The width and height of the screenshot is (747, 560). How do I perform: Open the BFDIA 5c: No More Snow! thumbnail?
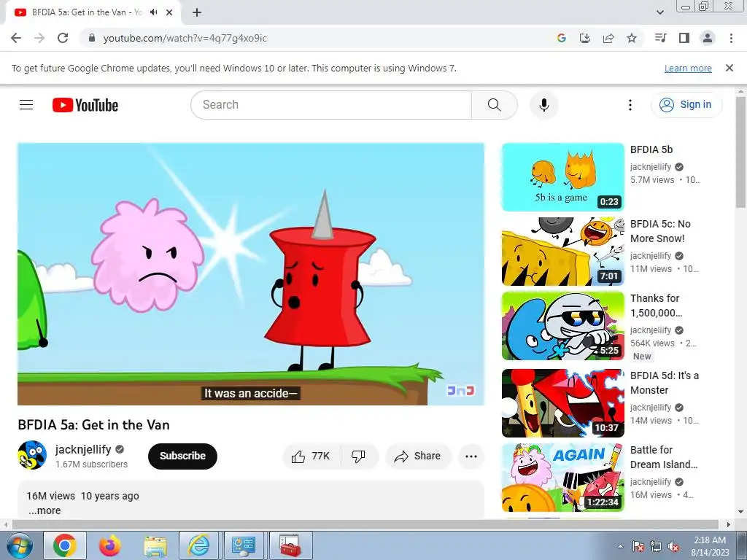tap(562, 252)
